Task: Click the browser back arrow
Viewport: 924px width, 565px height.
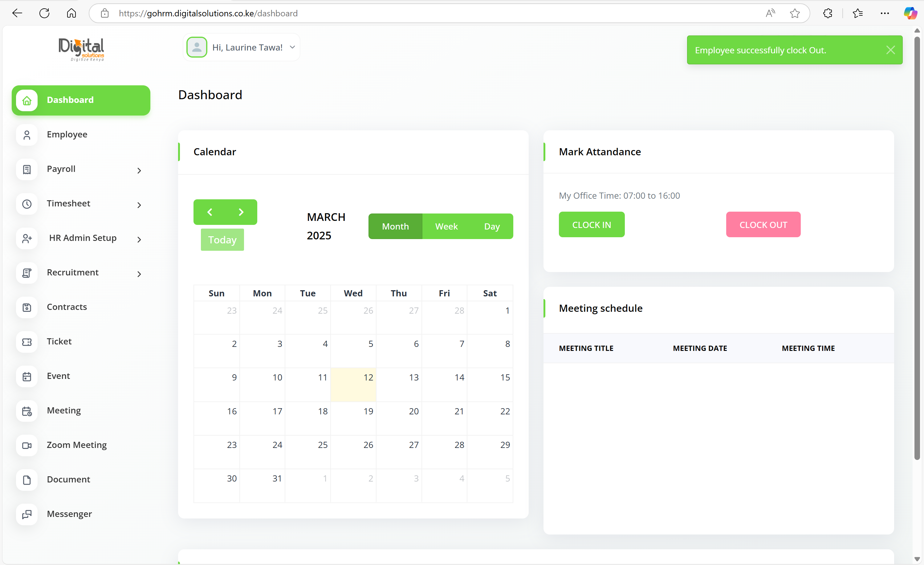Action: point(17,14)
